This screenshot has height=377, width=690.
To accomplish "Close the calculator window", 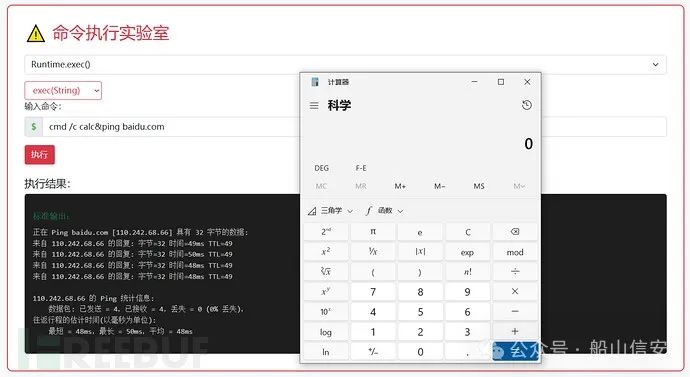I will click(x=527, y=82).
